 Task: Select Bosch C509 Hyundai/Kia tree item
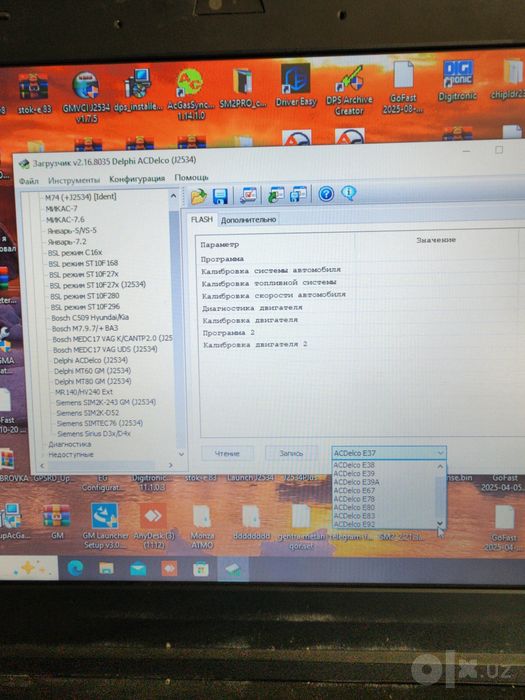tap(90, 317)
